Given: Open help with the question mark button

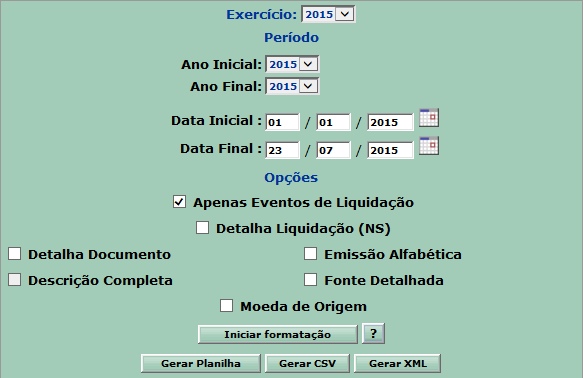Looking at the screenshot, I should point(373,333).
